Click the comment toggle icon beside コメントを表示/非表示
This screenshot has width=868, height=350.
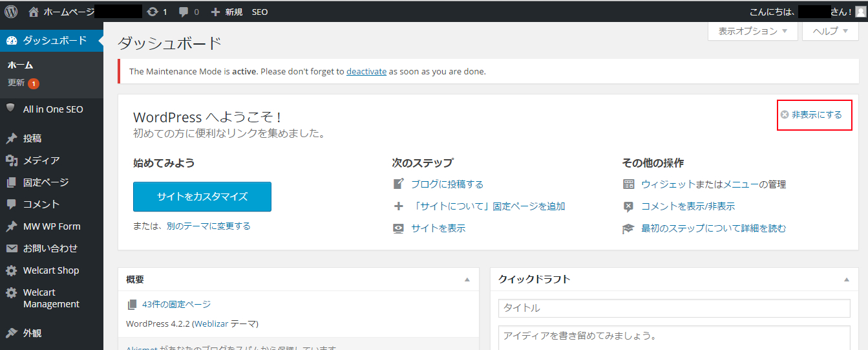(x=629, y=206)
